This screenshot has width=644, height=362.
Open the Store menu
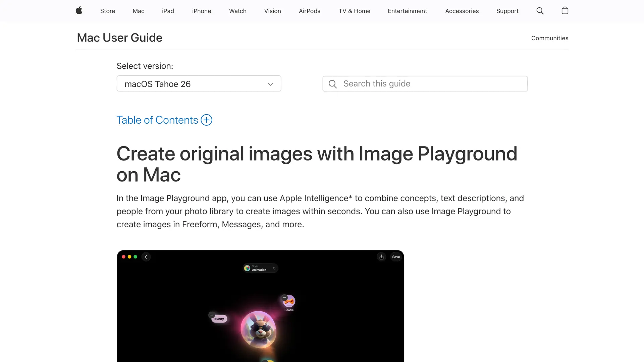click(x=108, y=11)
